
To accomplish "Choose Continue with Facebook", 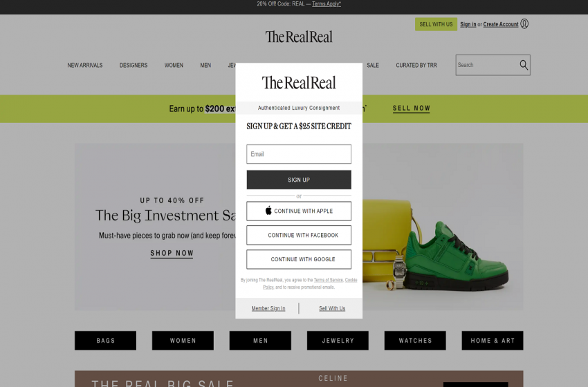I will [x=299, y=235].
